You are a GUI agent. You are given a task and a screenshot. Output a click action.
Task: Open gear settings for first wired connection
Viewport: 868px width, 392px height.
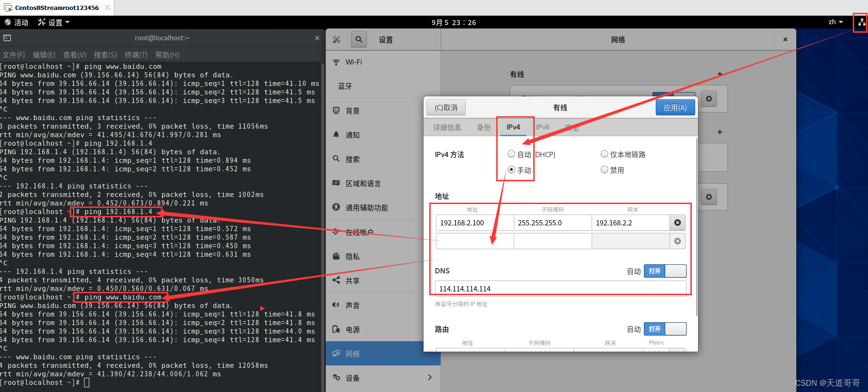point(709,99)
